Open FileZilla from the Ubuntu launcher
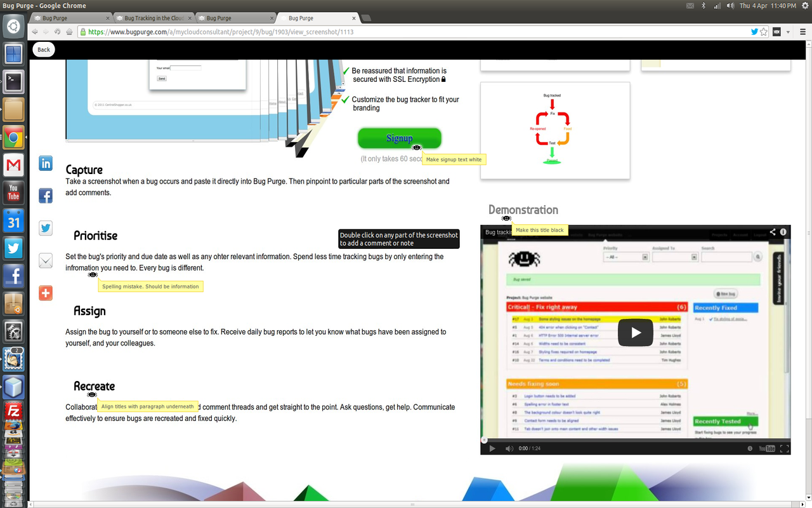This screenshot has height=508, width=812. click(x=13, y=411)
